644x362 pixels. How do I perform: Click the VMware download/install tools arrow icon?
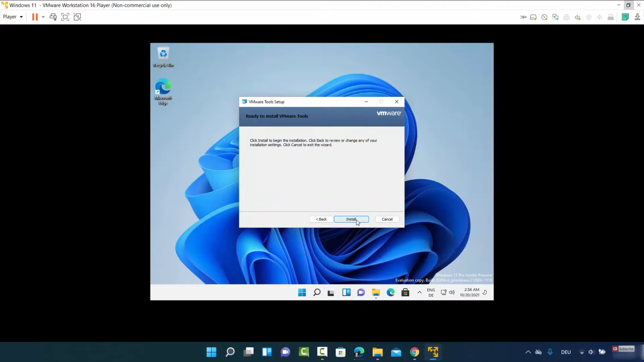click(x=637, y=17)
